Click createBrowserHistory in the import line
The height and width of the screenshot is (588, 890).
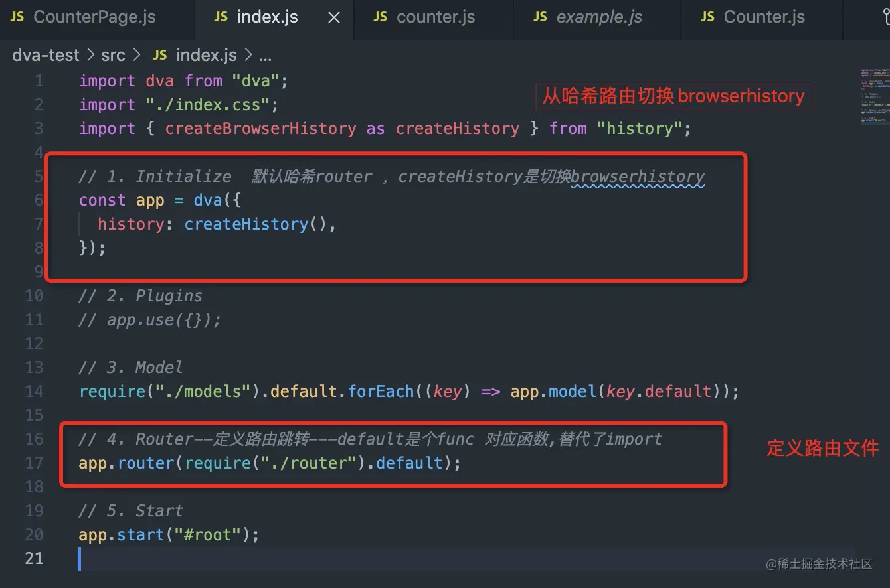(260, 129)
